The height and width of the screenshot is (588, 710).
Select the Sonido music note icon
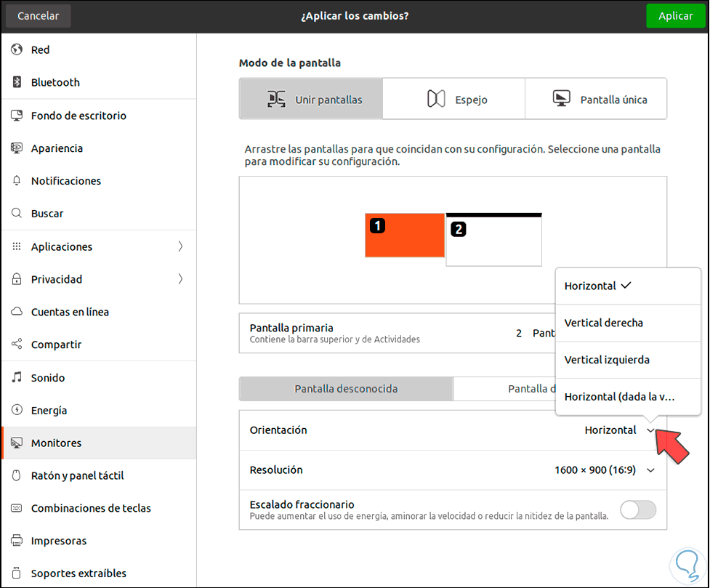click(x=17, y=378)
